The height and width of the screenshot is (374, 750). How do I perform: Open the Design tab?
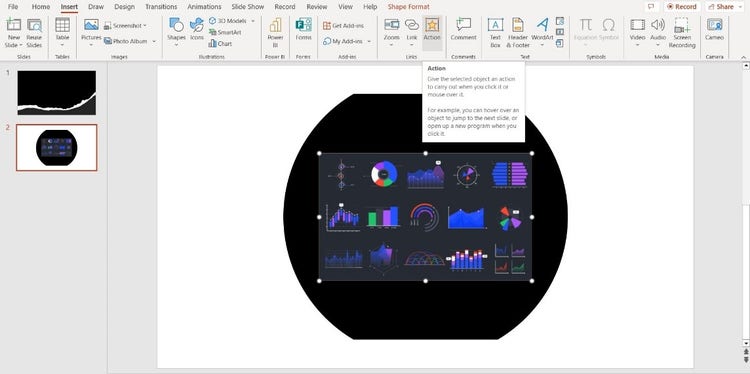[x=124, y=7]
